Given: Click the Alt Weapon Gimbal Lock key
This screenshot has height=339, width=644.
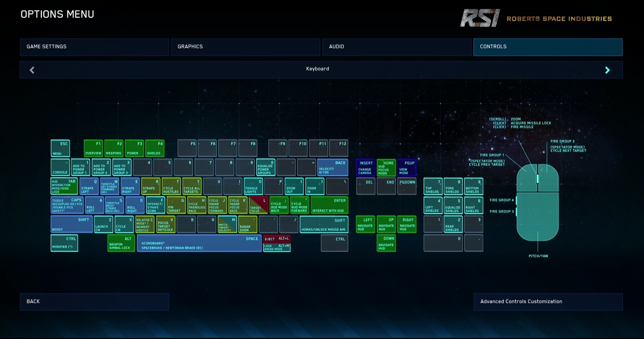Looking at the screenshot, I should pos(121,243).
